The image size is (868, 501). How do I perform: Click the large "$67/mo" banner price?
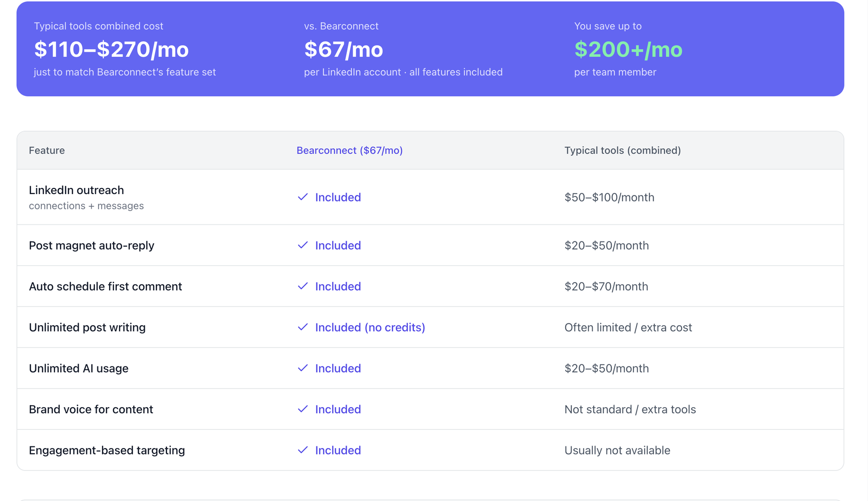tap(344, 49)
